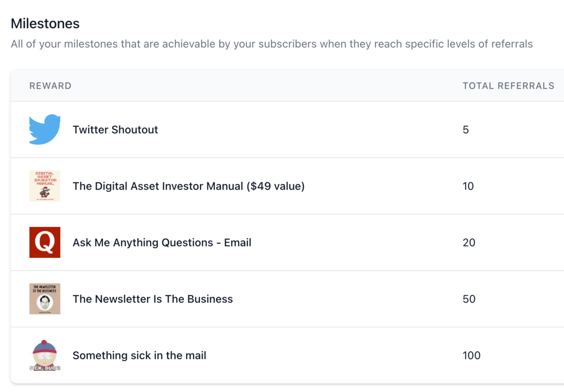The image size is (564, 392).
Task: Click the Twitter bird icon
Action: 45,130
